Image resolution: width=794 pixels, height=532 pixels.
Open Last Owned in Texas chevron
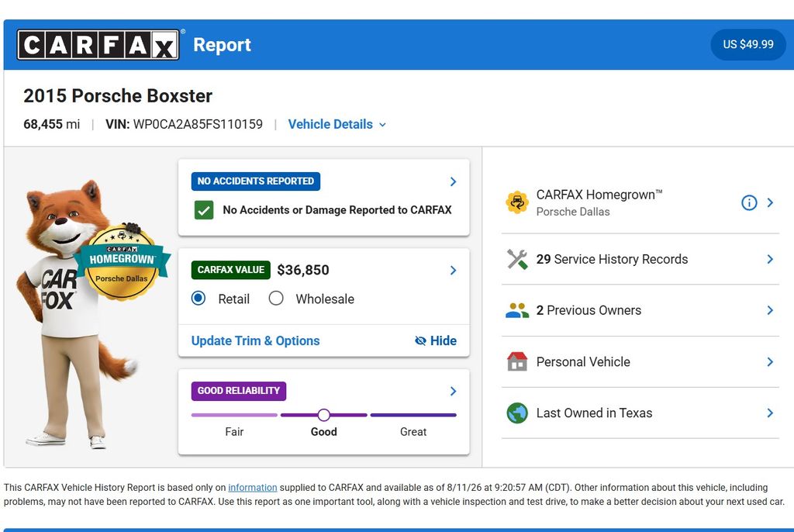click(x=770, y=413)
